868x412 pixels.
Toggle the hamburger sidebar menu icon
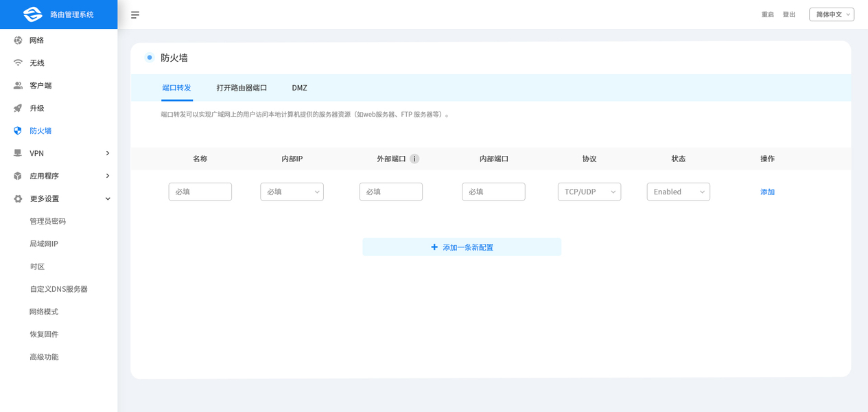pyautogui.click(x=135, y=14)
